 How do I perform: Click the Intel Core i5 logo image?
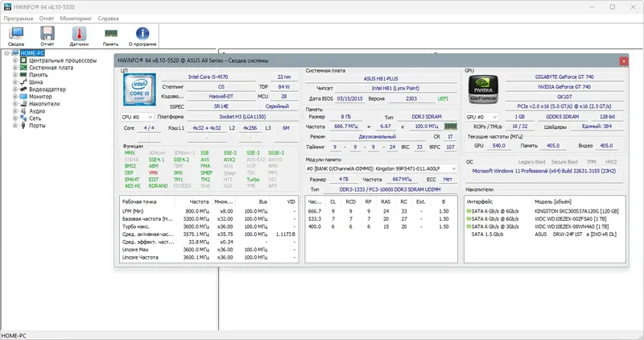point(139,89)
